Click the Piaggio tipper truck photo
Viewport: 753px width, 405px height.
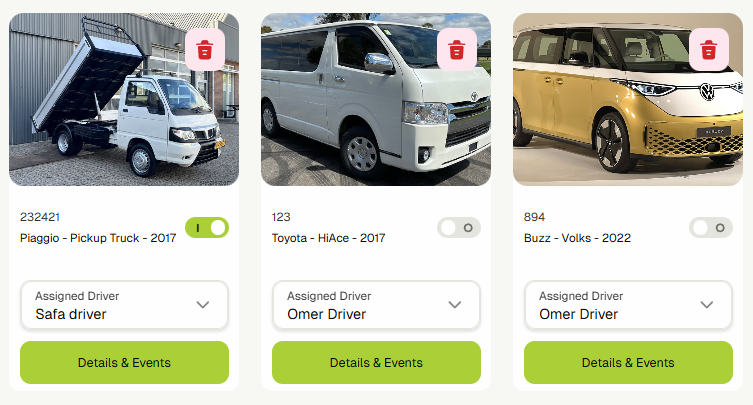point(124,99)
